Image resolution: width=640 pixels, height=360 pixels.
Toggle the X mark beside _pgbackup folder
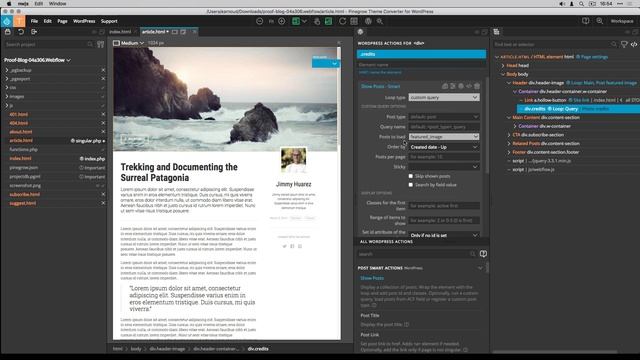coord(103,70)
